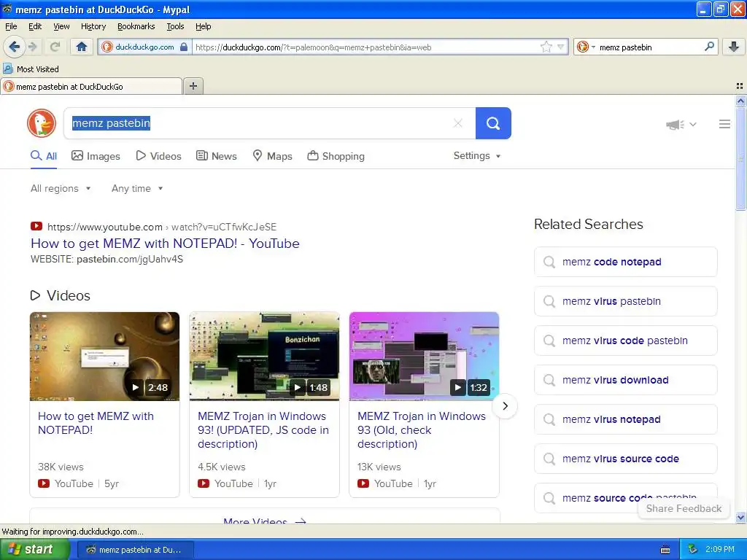Click the magnifier beside 'memz code notepad'
Viewport: 747px width, 560px height.
(x=549, y=262)
